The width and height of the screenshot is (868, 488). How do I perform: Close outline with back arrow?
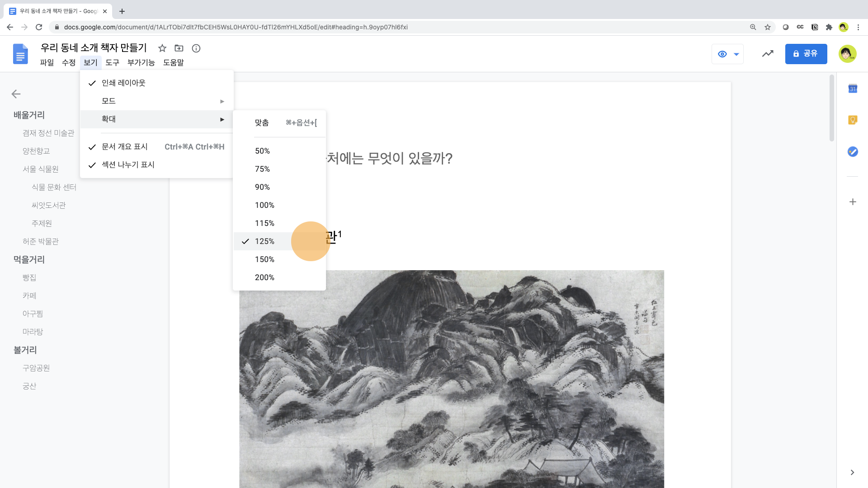(x=16, y=94)
